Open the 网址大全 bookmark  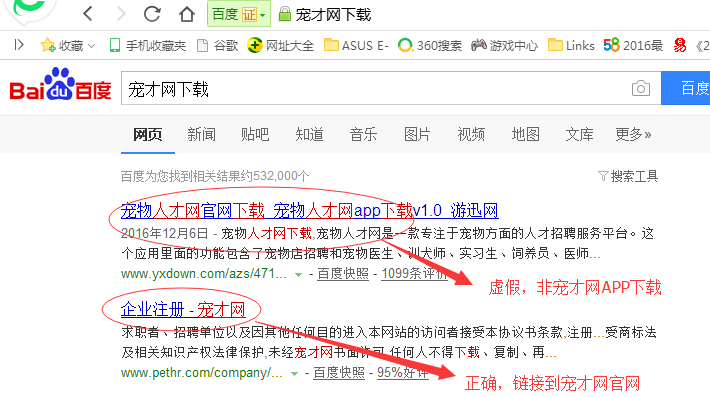point(281,45)
